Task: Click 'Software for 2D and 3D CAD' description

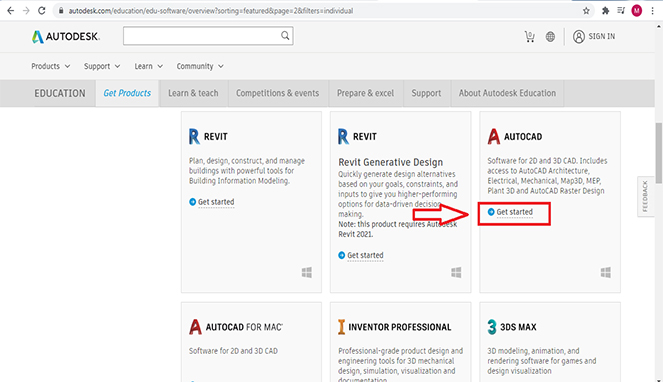Action: tap(233, 351)
